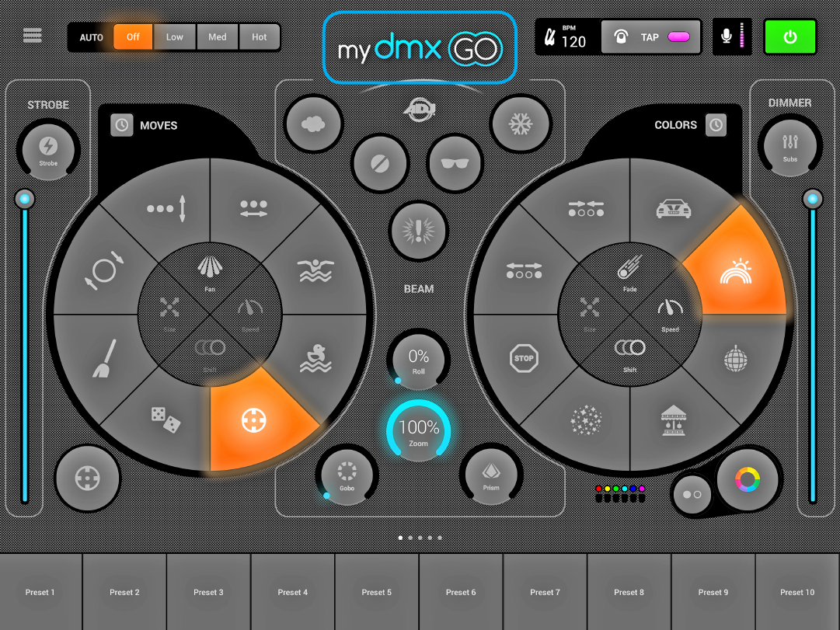Select the disco ball color effect

[736, 359]
